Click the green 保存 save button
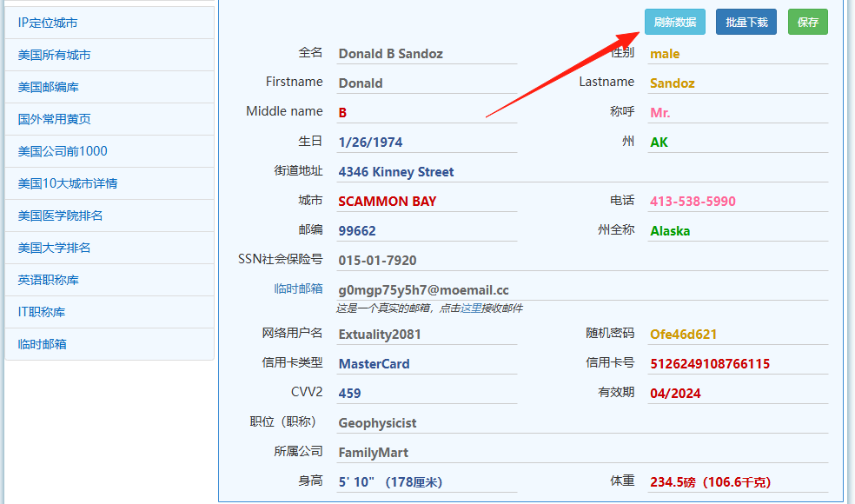The width and height of the screenshot is (855, 504). click(x=807, y=22)
